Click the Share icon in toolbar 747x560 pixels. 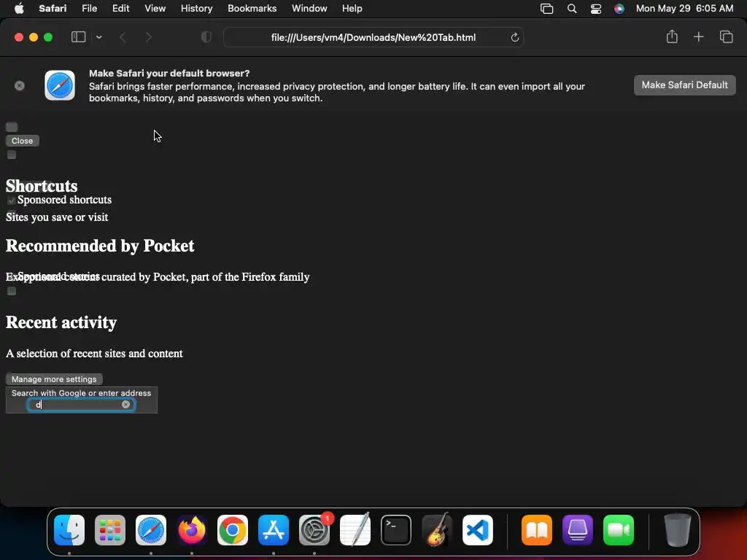(x=672, y=36)
